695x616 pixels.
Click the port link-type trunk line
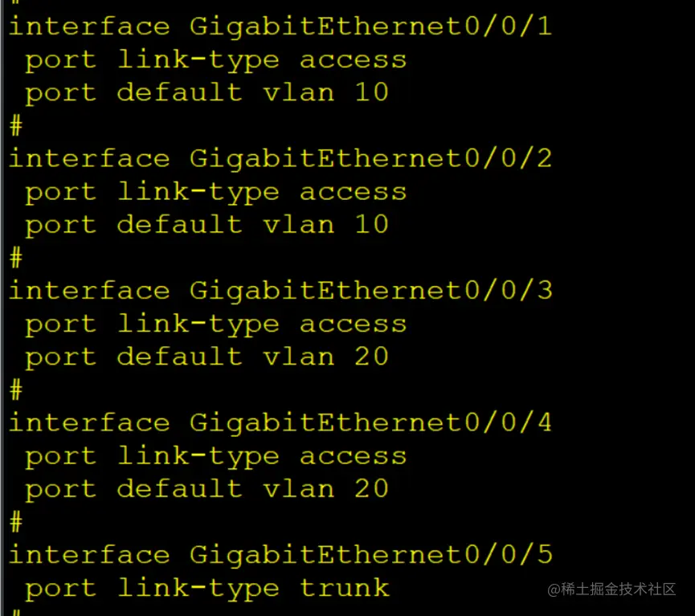click(207, 589)
